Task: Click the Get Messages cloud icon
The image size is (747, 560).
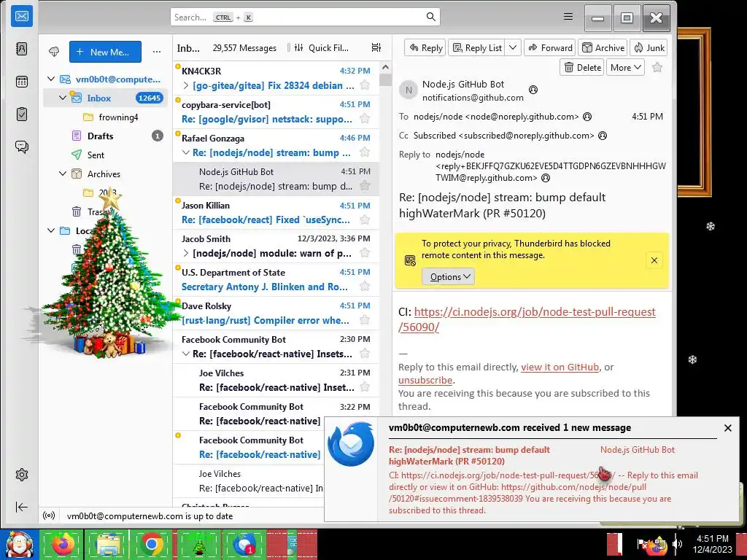Action: tap(54, 52)
